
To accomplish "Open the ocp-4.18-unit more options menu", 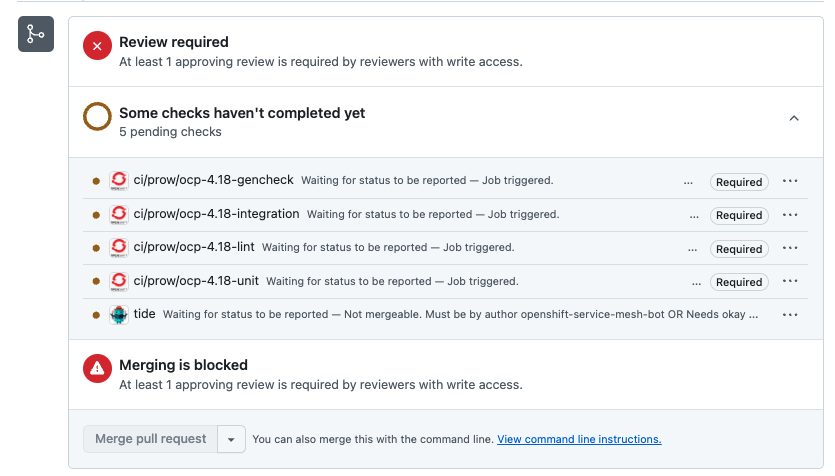I will [790, 282].
